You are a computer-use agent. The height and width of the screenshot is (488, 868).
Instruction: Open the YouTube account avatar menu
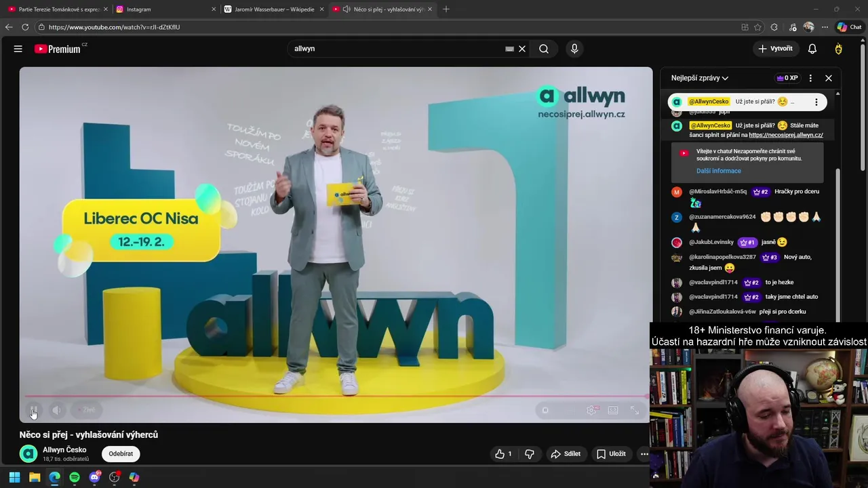click(x=839, y=49)
